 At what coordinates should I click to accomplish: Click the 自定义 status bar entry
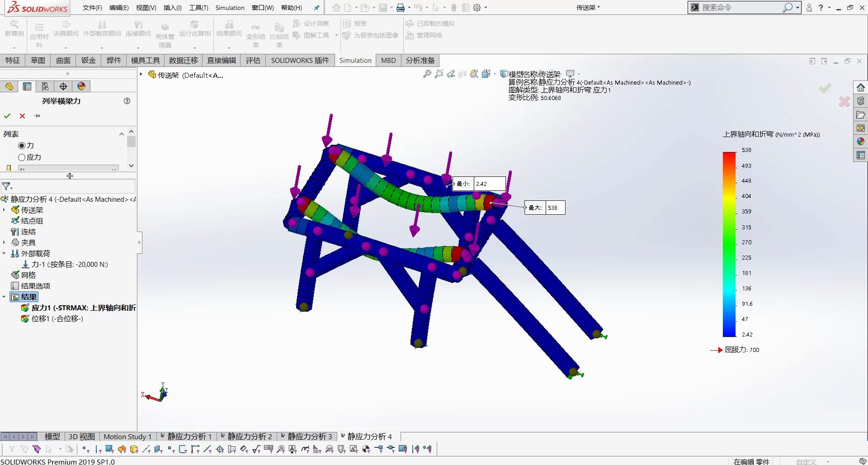point(806,462)
